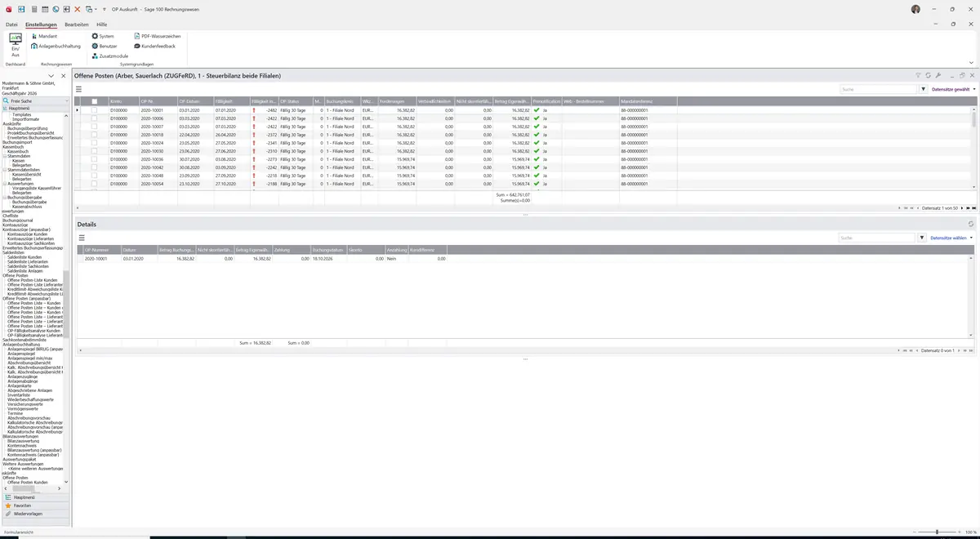Viewport: 980px width, 539px height.
Task: Select the Details row 2020-10001
Action: [261, 258]
